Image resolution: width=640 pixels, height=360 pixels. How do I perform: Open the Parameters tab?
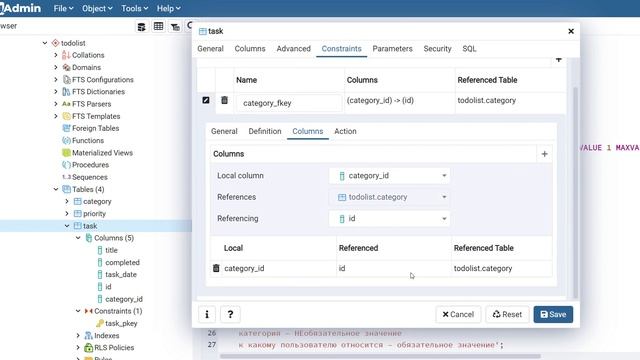pos(392,49)
